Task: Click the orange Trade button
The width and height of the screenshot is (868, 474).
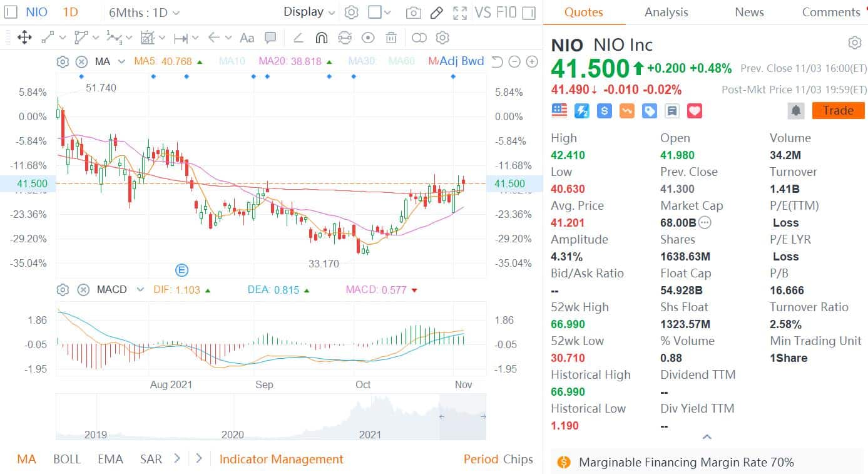Action: [x=838, y=110]
